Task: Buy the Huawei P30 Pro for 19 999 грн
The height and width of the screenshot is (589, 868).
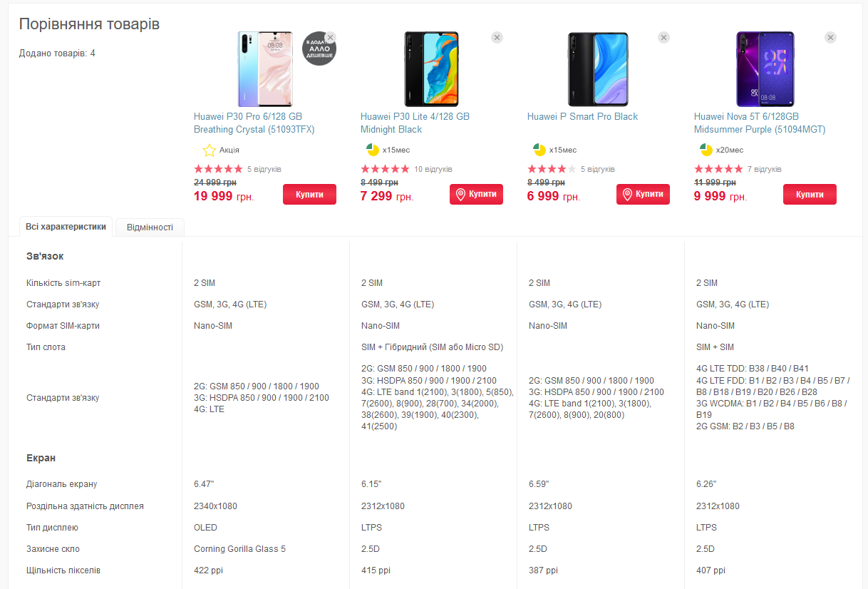Action: tap(309, 195)
